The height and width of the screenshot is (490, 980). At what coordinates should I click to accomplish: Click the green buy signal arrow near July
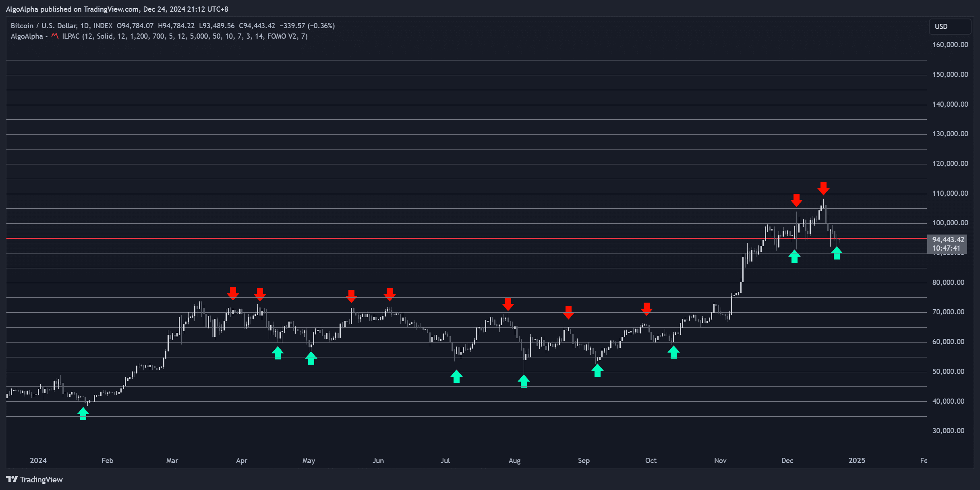point(456,377)
